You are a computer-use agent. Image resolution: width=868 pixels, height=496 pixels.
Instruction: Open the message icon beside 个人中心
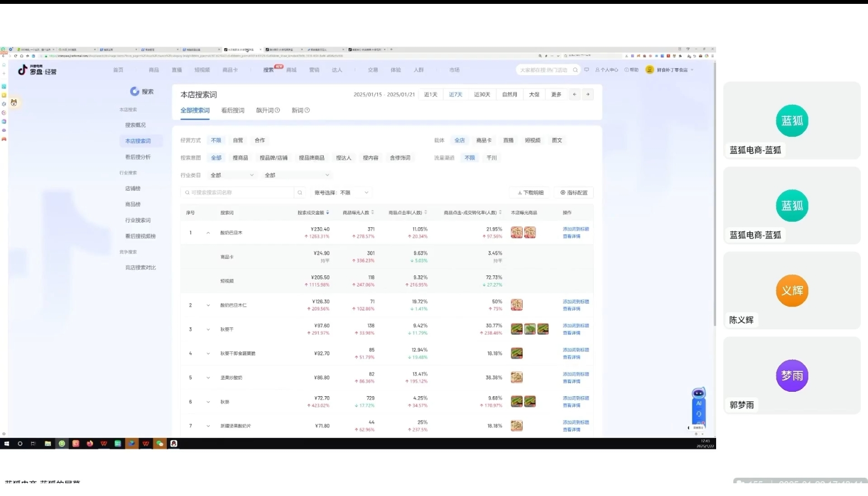click(586, 70)
